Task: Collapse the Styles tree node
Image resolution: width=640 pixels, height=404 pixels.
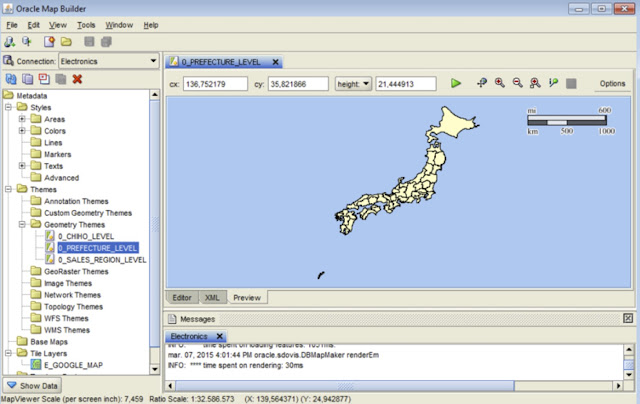Action: [x=8, y=107]
